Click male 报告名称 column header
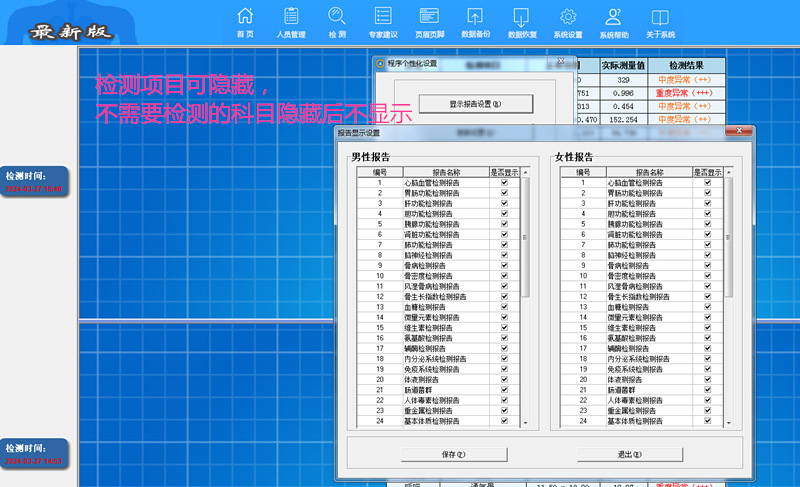The image size is (800, 487). (x=446, y=172)
